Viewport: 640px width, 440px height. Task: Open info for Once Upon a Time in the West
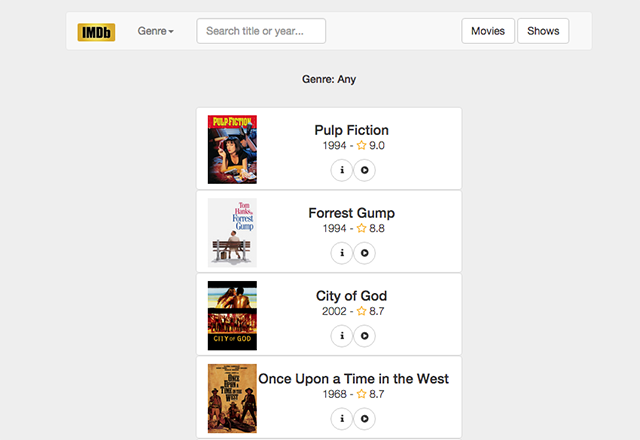tap(342, 418)
